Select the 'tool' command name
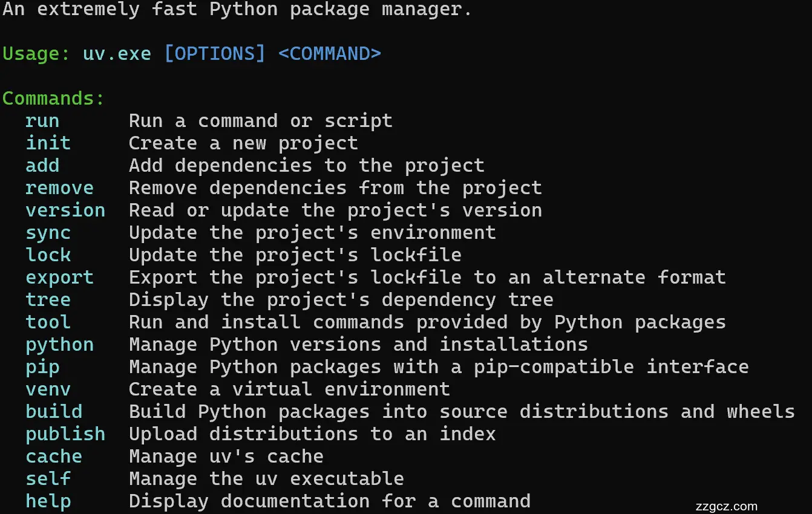Viewport: 812px width, 514px height. point(48,322)
